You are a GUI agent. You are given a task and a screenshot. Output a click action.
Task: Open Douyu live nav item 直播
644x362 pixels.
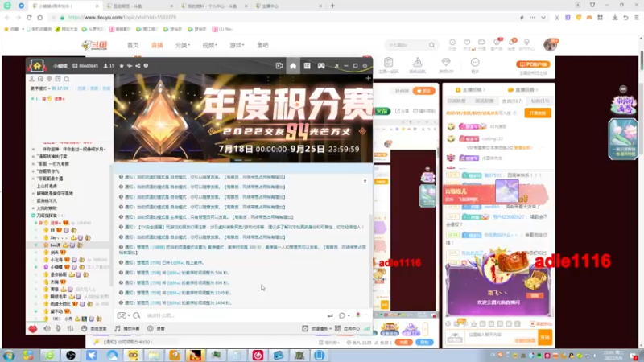157,45
